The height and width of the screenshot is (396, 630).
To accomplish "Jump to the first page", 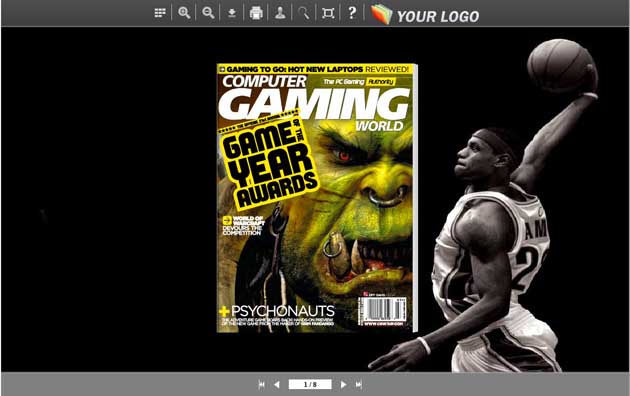I will [262, 385].
